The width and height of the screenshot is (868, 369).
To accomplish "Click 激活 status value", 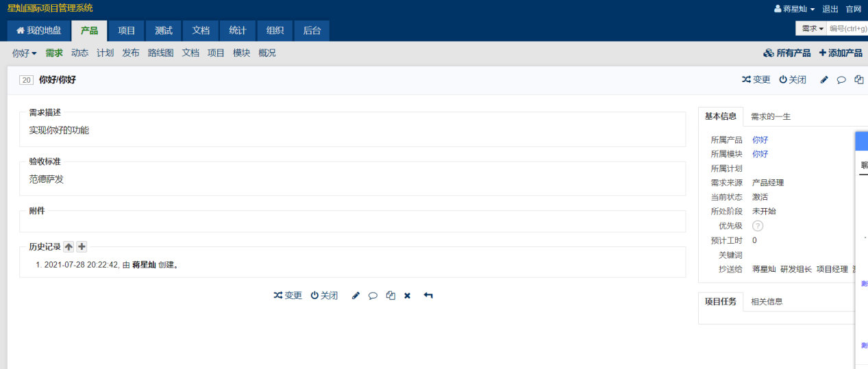I will (760, 197).
